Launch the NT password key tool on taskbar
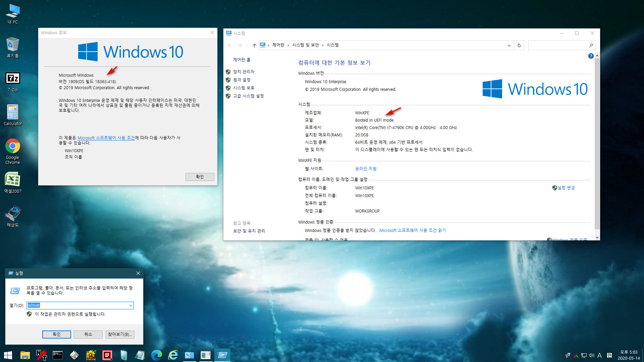 pos(42,355)
